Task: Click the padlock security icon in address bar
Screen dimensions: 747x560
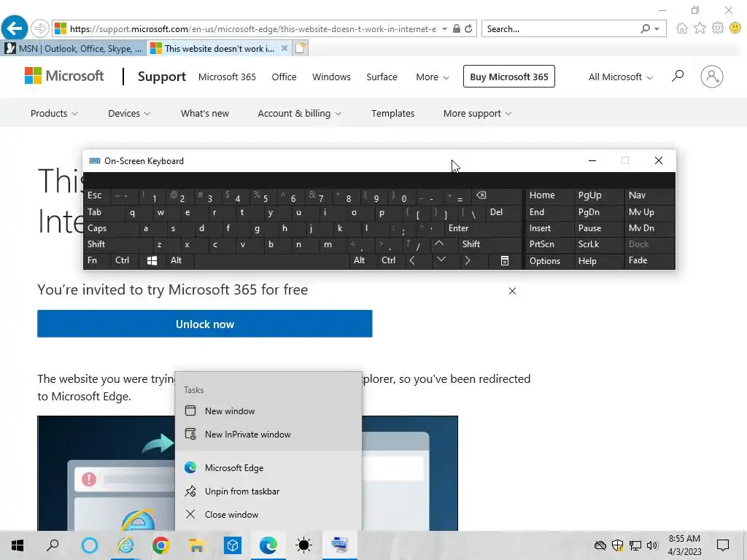Action: point(457,28)
